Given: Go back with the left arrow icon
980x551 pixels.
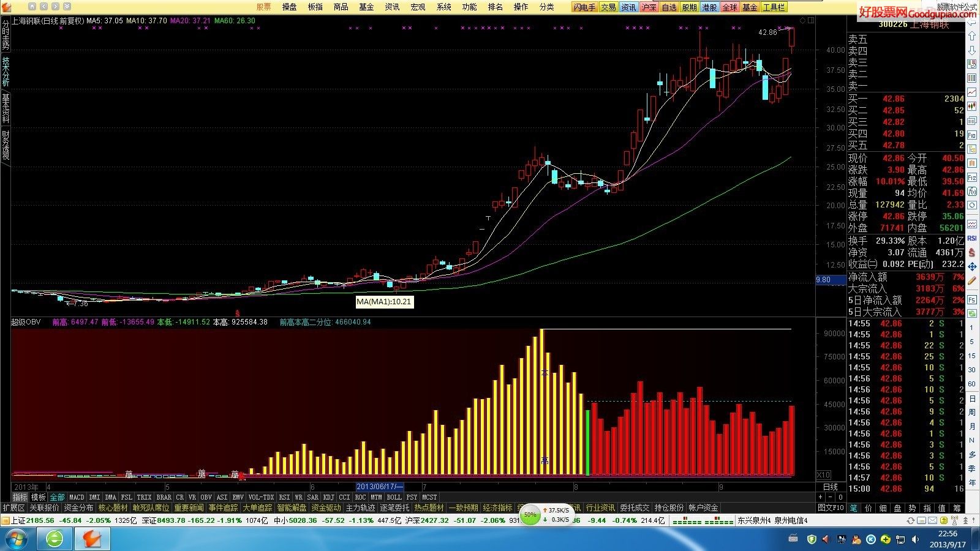Looking at the screenshot, I should click(44, 7).
